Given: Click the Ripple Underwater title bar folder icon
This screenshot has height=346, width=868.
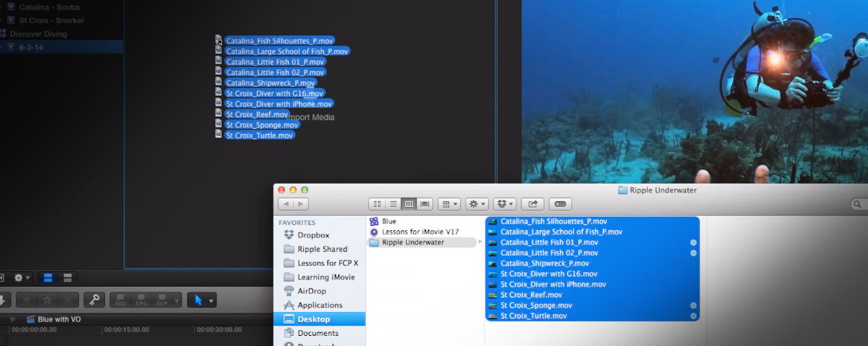Looking at the screenshot, I should coord(623,190).
